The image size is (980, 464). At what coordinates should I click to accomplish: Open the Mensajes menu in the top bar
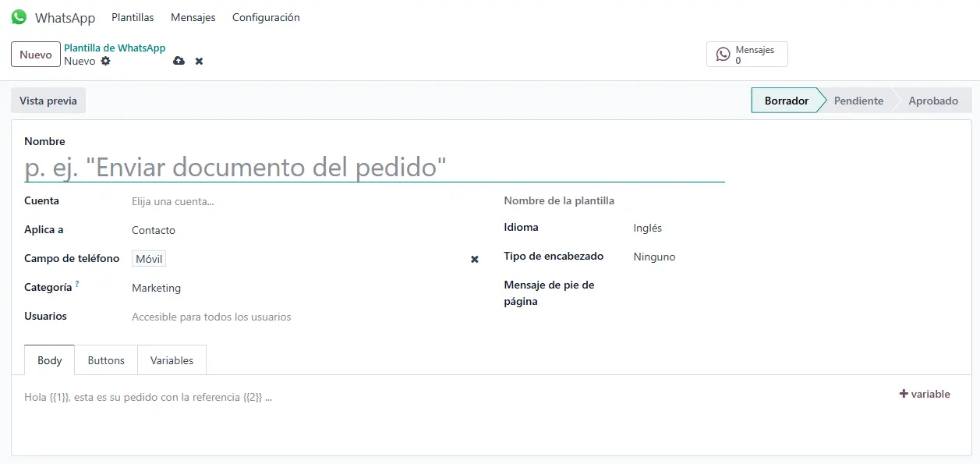(x=193, y=17)
